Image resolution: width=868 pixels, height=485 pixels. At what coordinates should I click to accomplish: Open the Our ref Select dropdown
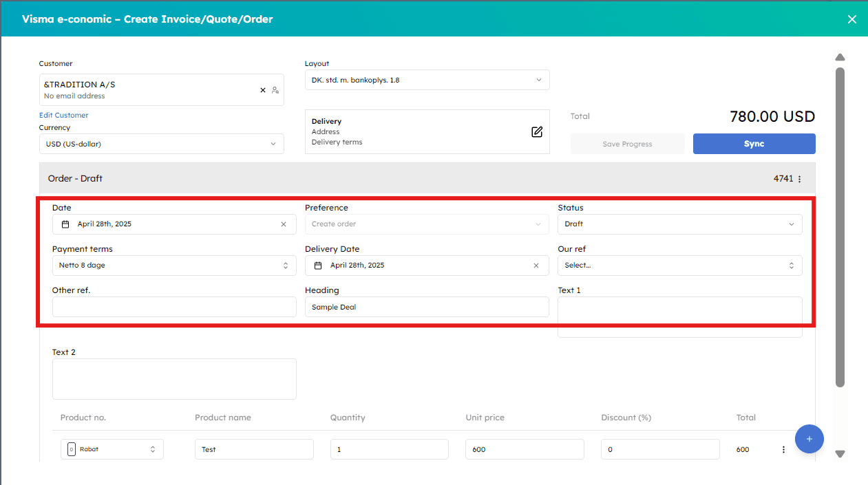click(x=679, y=266)
